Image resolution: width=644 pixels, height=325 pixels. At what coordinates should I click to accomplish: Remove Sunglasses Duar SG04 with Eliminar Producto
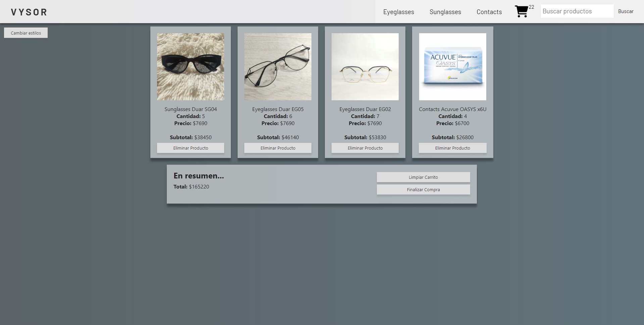(191, 148)
